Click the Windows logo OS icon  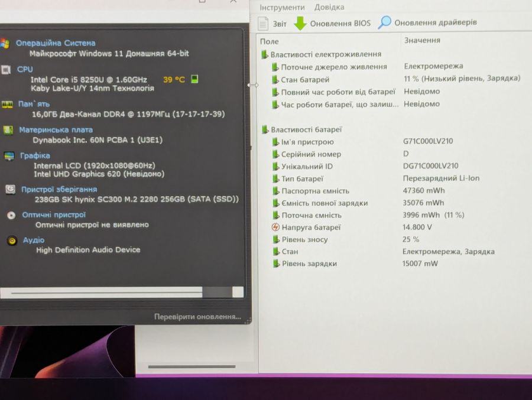click(5, 43)
